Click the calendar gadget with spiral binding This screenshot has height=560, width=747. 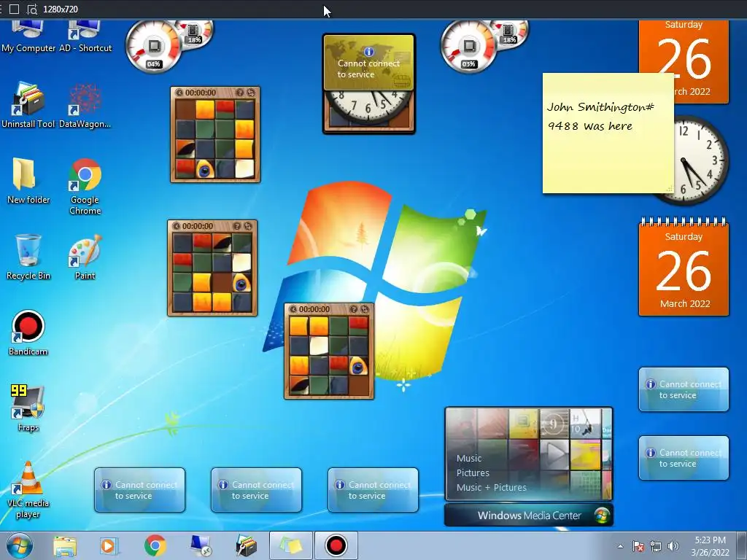(684, 267)
